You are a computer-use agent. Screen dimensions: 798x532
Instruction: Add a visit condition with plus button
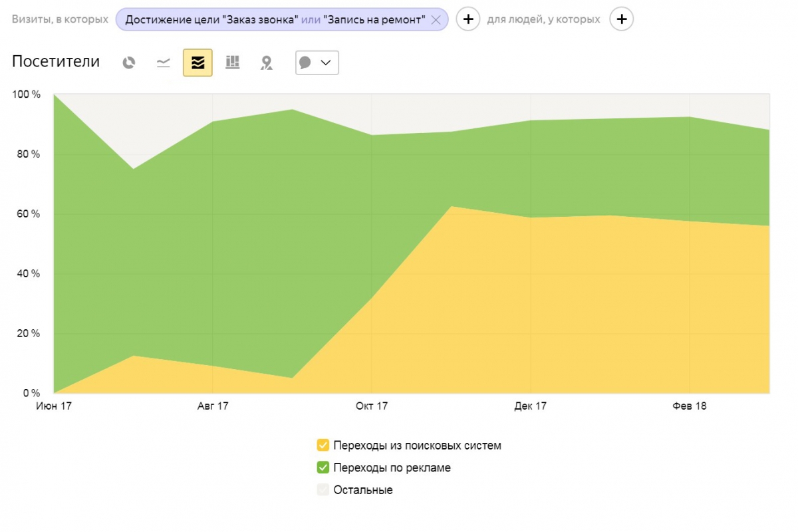pos(468,19)
